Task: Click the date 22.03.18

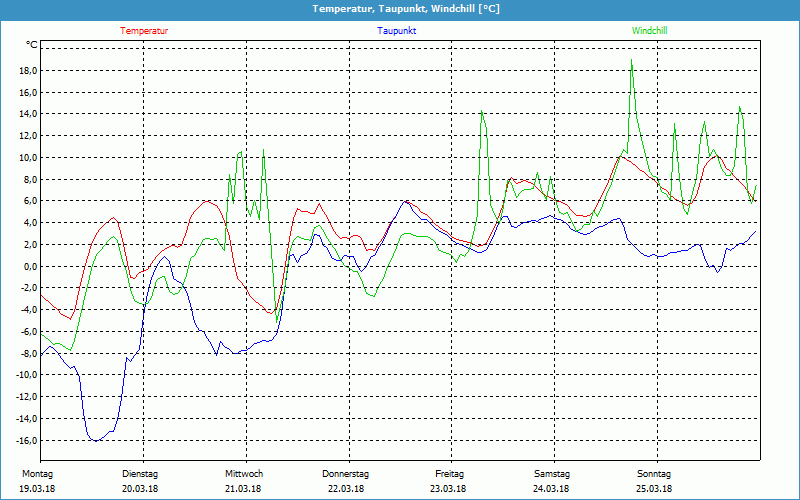Action: (346, 488)
